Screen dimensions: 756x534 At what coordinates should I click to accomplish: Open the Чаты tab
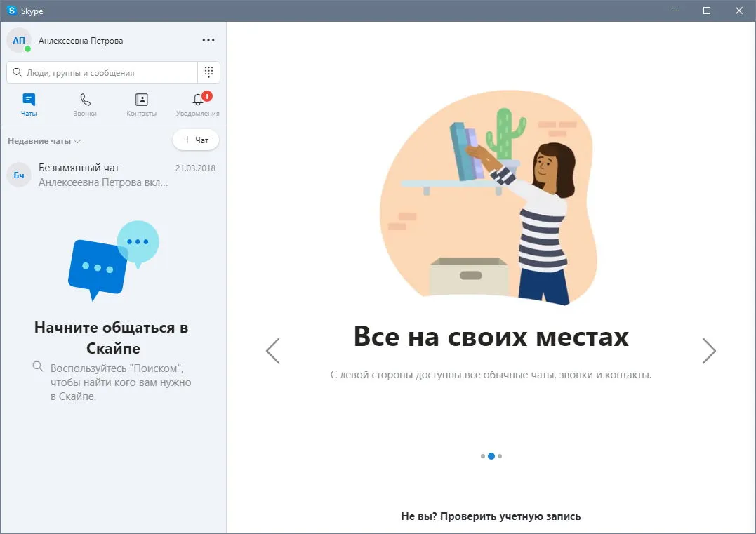pyautogui.click(x=29, y=105)
